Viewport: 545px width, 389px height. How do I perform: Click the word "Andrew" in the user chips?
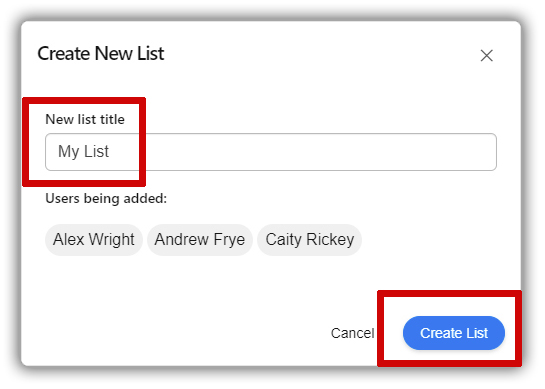coord(182,239)
